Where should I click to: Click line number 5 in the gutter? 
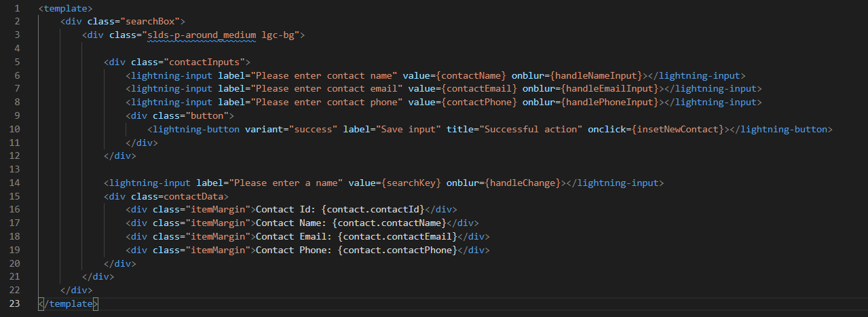point(17,62)
